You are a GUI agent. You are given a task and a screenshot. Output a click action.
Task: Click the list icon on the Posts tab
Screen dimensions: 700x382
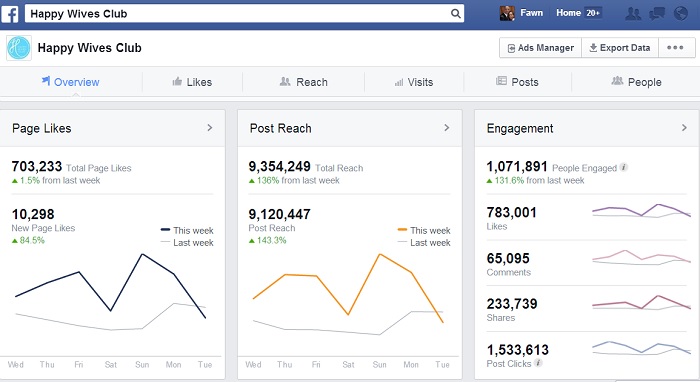[x=501, y=81]
